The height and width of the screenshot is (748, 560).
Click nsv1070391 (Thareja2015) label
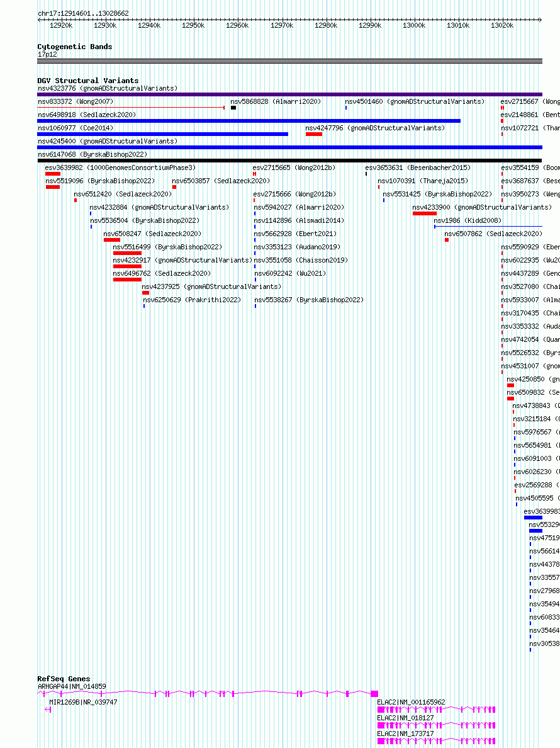coord(423,181)
